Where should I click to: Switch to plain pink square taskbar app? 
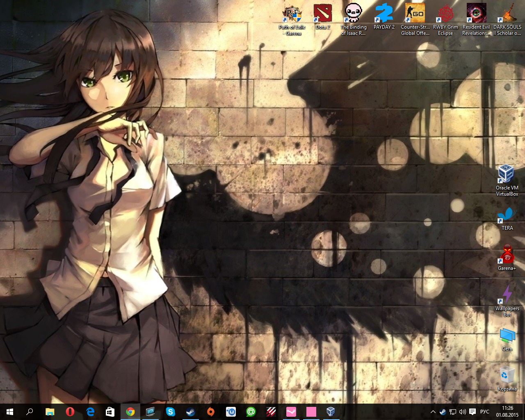[311, 412]
